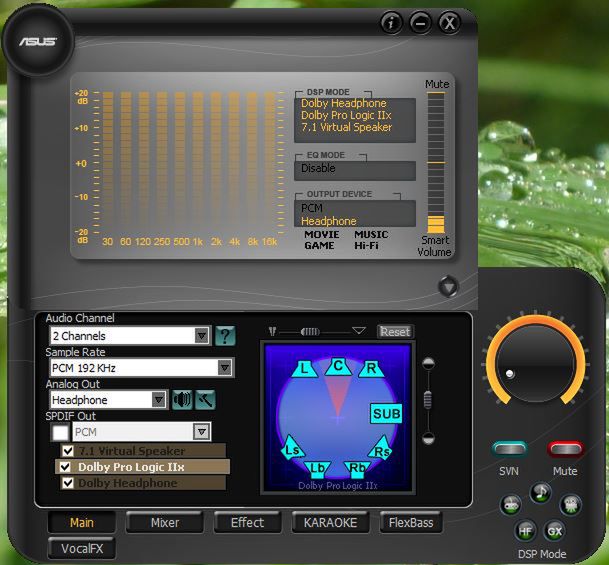
Task: Click the 30 Hz equalizer band
Action: pos(108,162)
